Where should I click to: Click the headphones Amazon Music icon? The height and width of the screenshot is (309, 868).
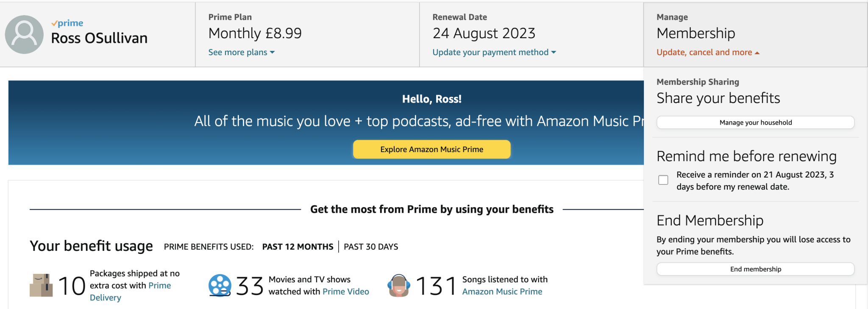(399, 285)
